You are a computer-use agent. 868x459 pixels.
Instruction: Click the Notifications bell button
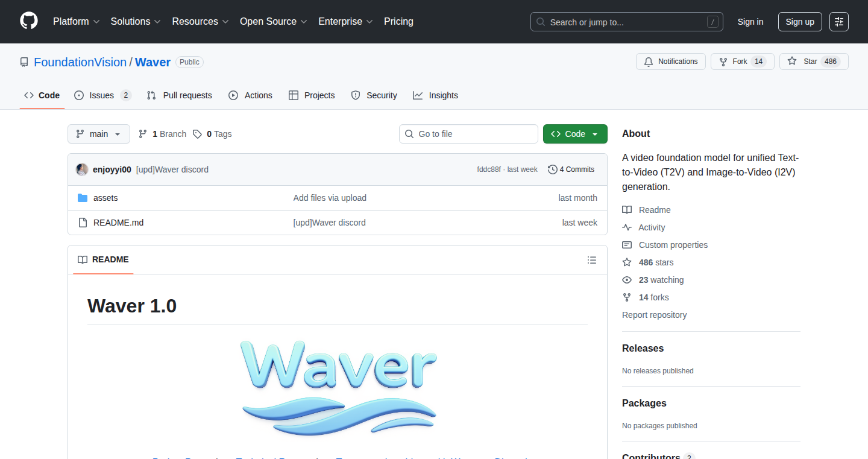point(671,62)
